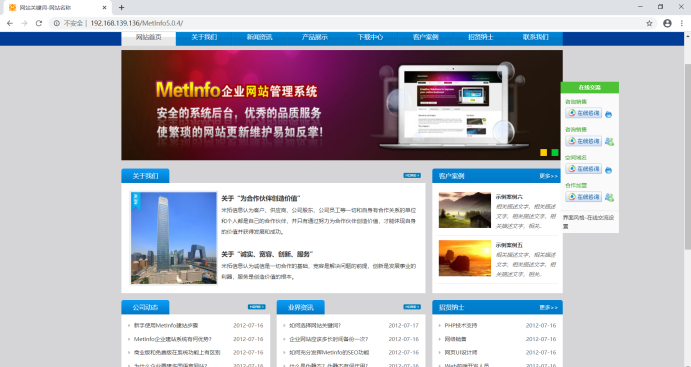Click the 在线交流 green panel header
This screenshot has height=367, width=691.
coord(590,87)
